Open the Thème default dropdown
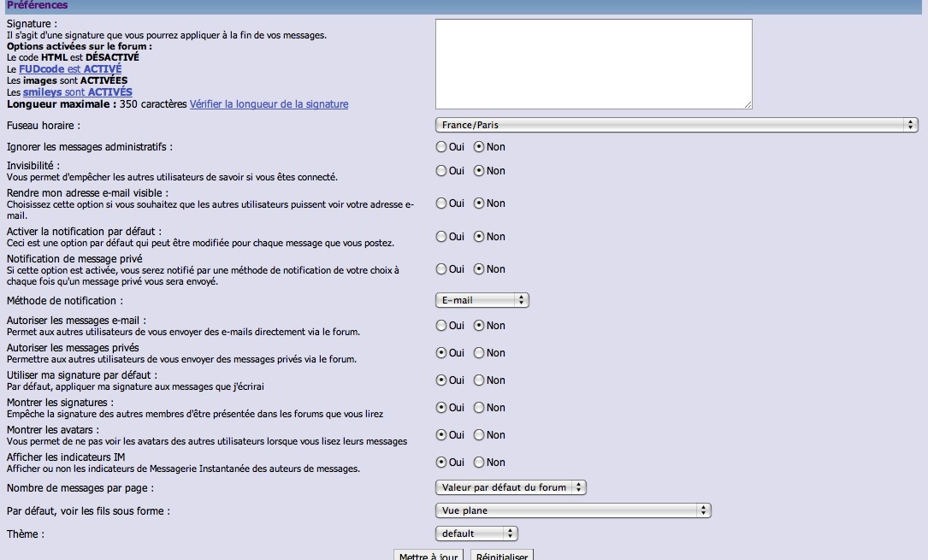928x560 pixels. (x=476, y=533)
